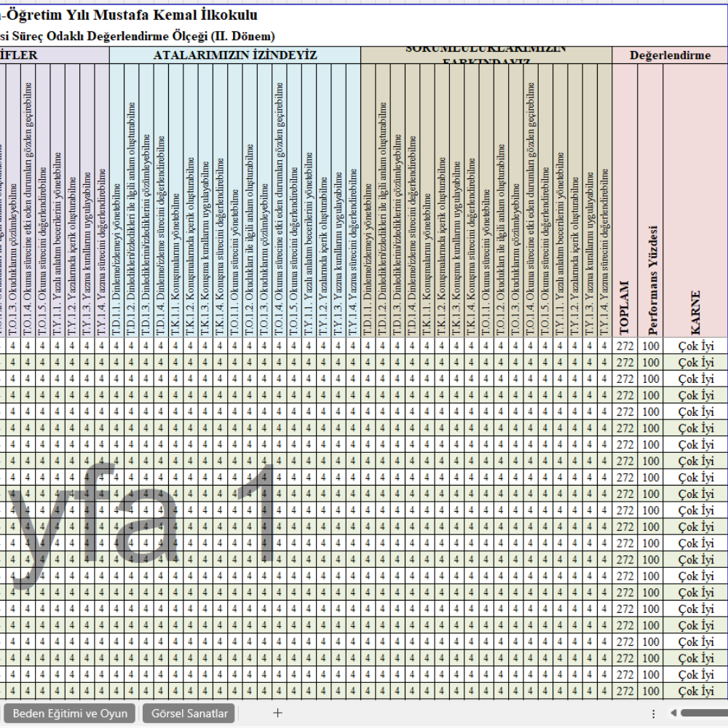Select T.O.1.4 header under SORUMLULUKLARIMIZIN FARKINDAYIZ
Screen dimensions: 728x728
[x=531, y=201]
